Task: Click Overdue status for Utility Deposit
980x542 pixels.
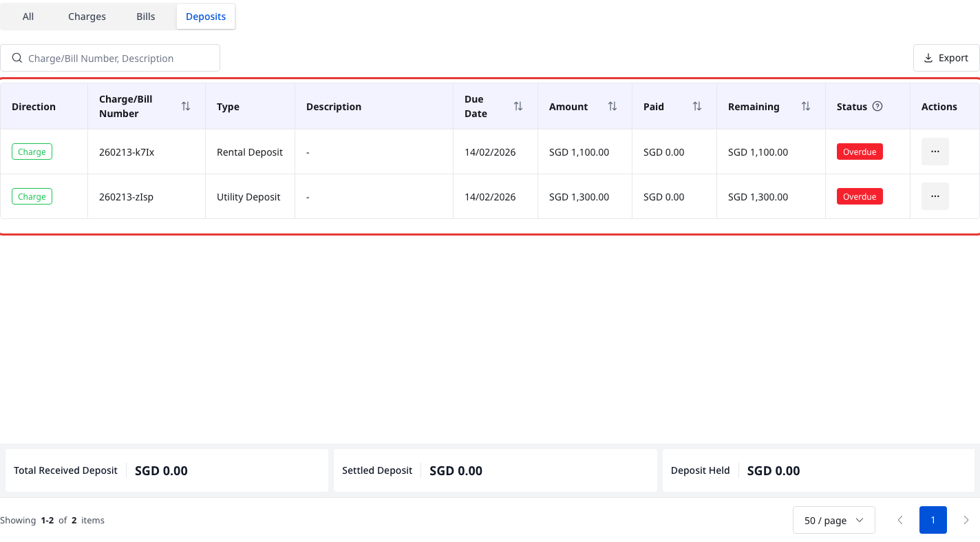Action: tap(860, 196)
